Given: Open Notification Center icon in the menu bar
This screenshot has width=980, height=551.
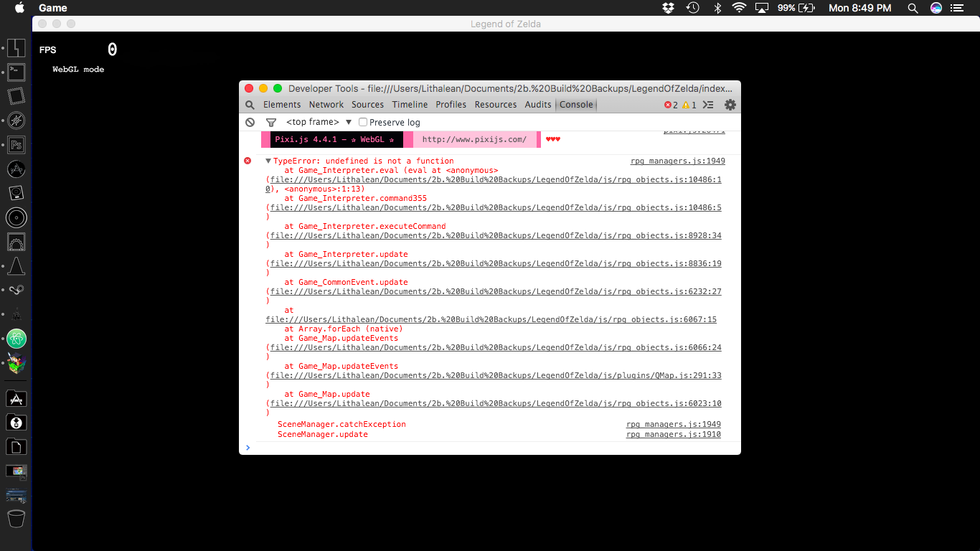Looking at the screenshot, I should (x=956, y=8).
